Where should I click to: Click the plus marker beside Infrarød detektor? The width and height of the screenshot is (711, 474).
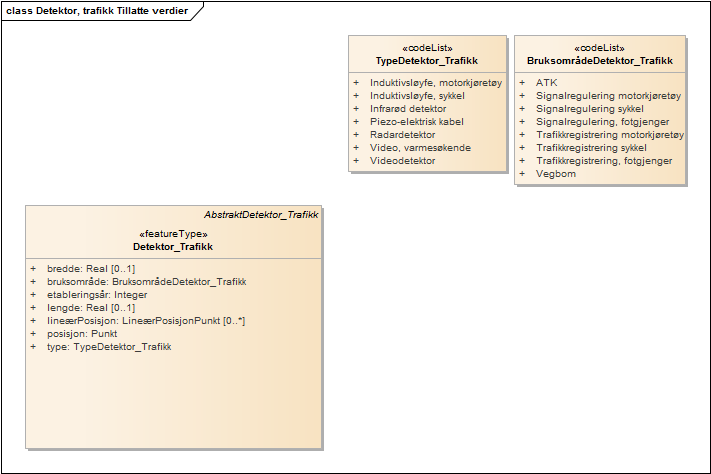coord(356,109)
